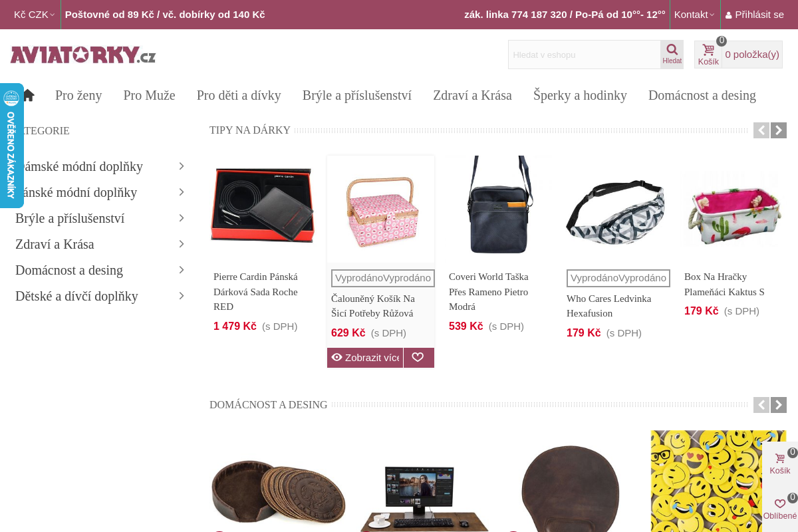The height and width of the screenshot is (532, 798).
Task: Open the Ověřeno zákazníky badge
Action: (x=11, y=146)
